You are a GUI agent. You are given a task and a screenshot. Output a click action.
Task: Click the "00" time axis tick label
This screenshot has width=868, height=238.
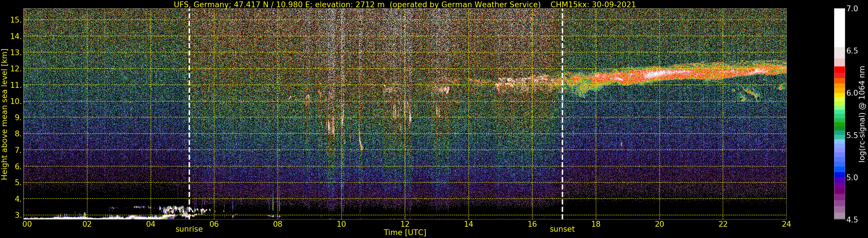coord(27,224)
